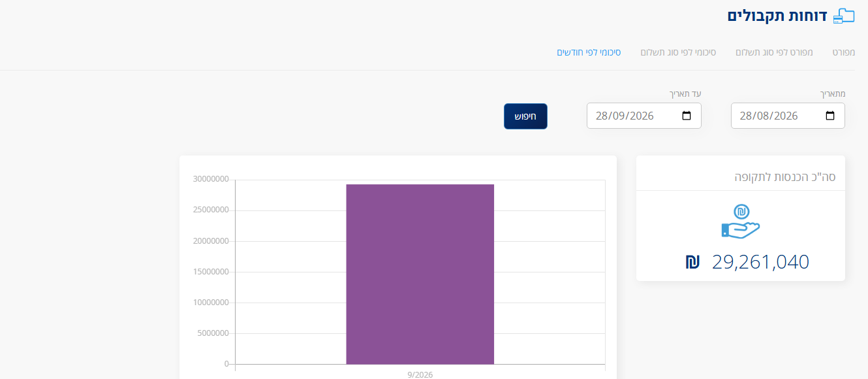Click the 10000000 y-axis label
The height and width of the screenshot is (379, 868).
[211, 303]
